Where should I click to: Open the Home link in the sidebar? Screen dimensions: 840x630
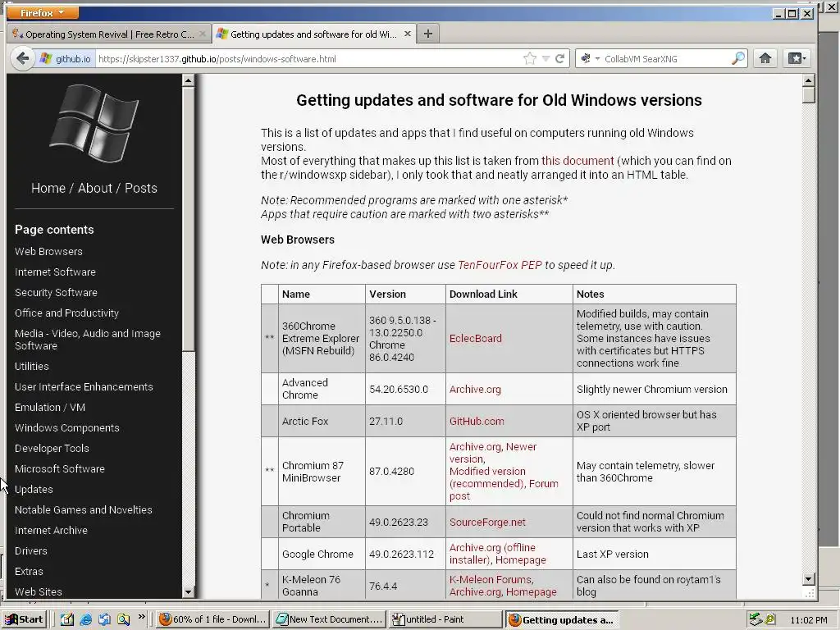click(48, 188)
